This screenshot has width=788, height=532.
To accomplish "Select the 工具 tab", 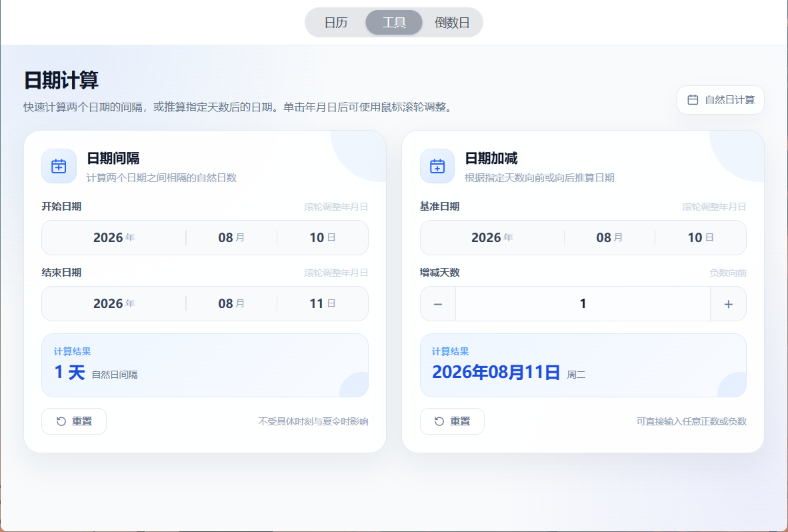I will pyautogui.click(x=394, y=23).
